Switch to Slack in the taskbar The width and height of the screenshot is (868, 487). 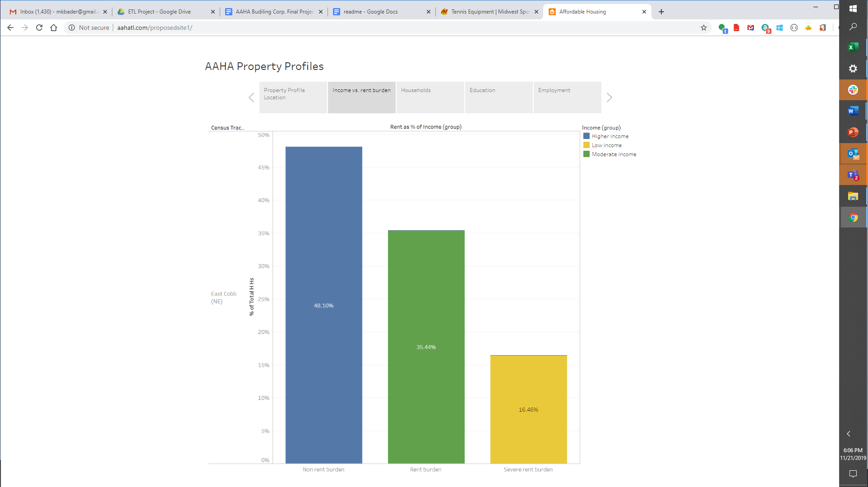tap(853, 90)
